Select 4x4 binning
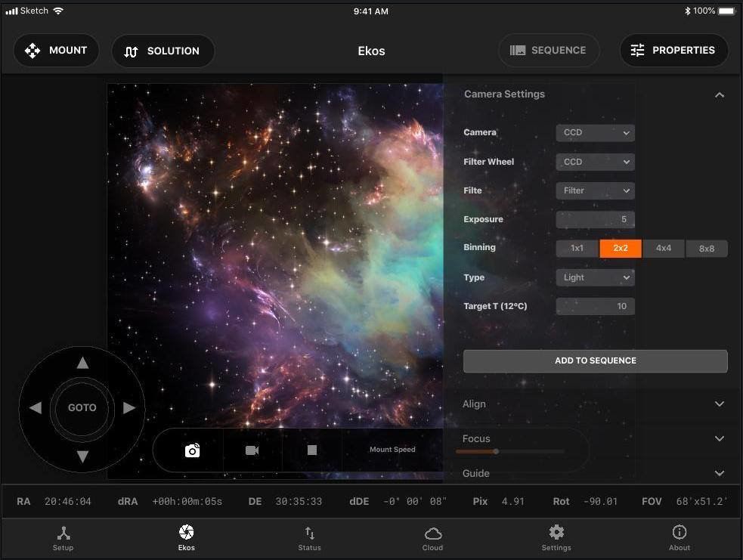743x560 pixels. (664, 248)
